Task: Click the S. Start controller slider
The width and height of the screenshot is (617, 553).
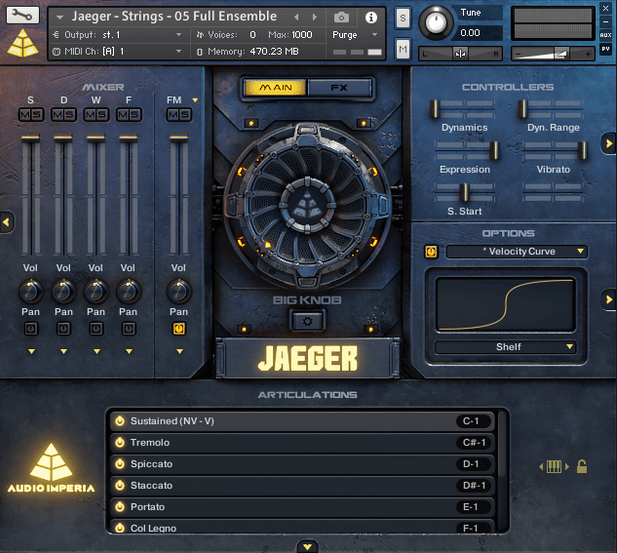Action: point(464,192)
